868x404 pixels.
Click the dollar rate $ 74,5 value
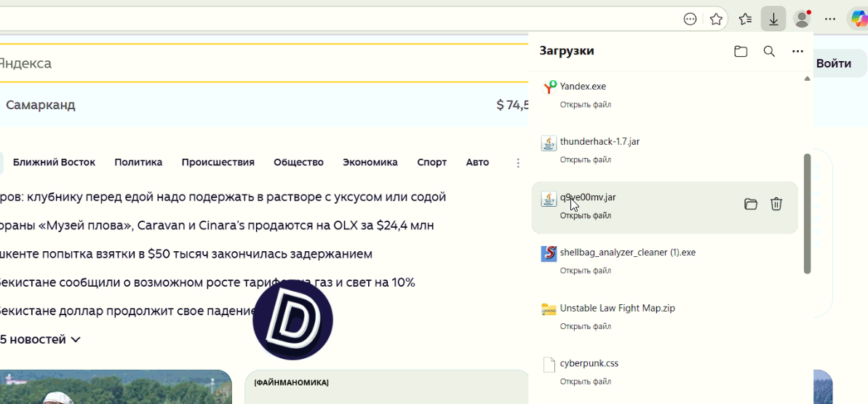[x=513, y=105]
